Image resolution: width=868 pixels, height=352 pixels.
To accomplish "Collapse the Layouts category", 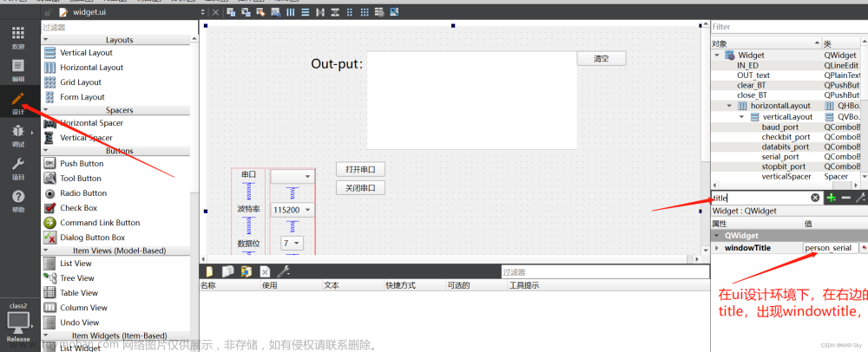I will point(45,40).
